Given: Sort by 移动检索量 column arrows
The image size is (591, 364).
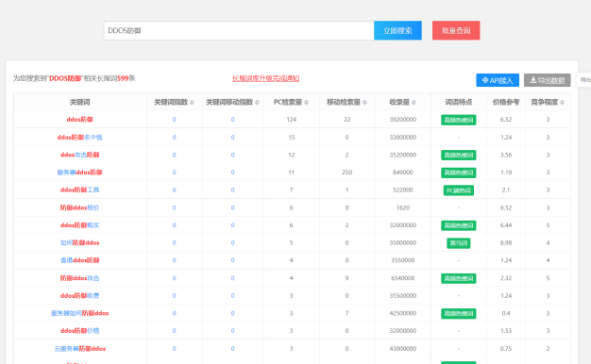Looking at the screenshot, I should [x=364, y=103].
